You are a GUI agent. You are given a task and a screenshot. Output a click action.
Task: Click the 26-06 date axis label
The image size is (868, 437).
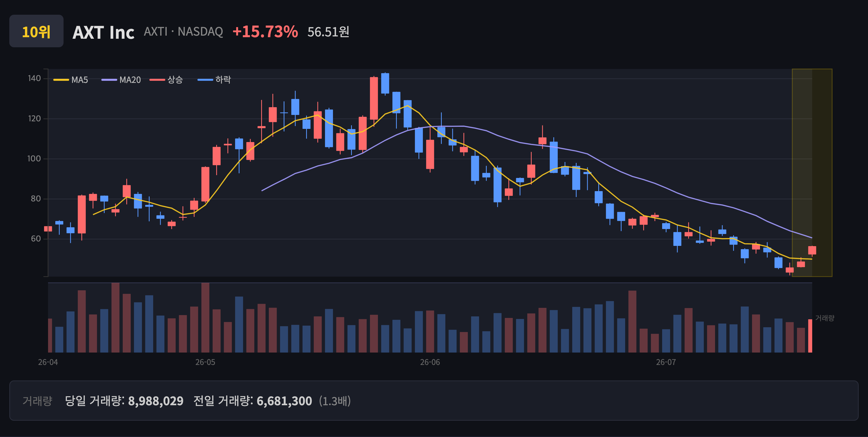click(430, 362)
